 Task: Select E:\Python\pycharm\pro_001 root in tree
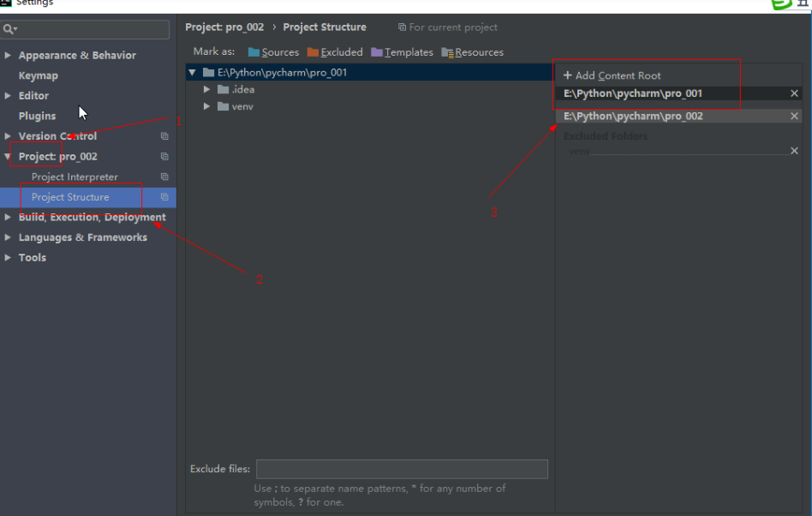point(369,73)
